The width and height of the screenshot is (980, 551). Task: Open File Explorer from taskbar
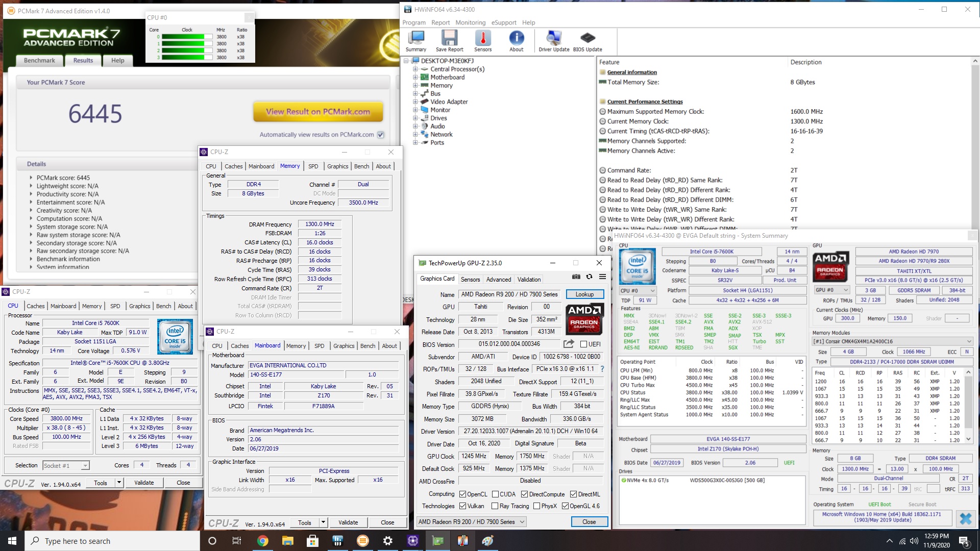[x=287, y=541]
